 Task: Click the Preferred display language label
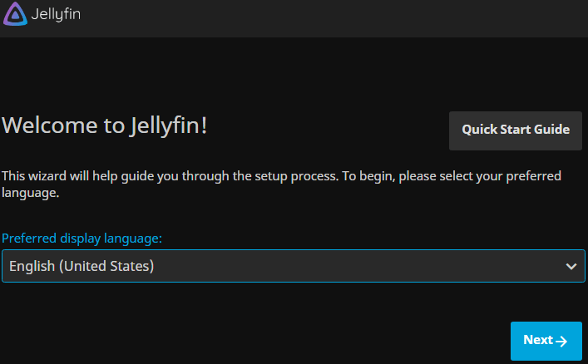[82, 239]
